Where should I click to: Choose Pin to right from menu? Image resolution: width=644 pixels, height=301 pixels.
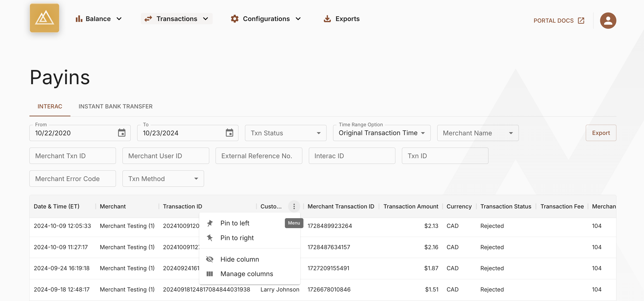[x=237, y=238]
